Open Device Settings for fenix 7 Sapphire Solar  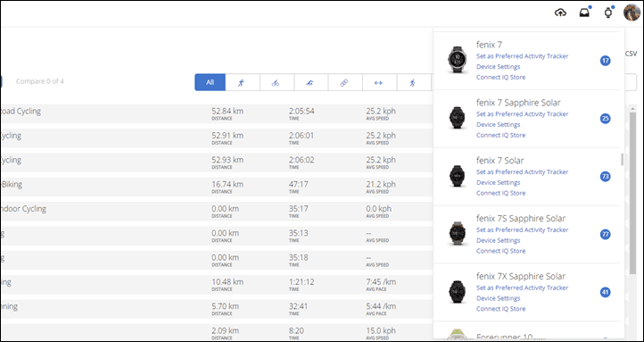point(499,124)
